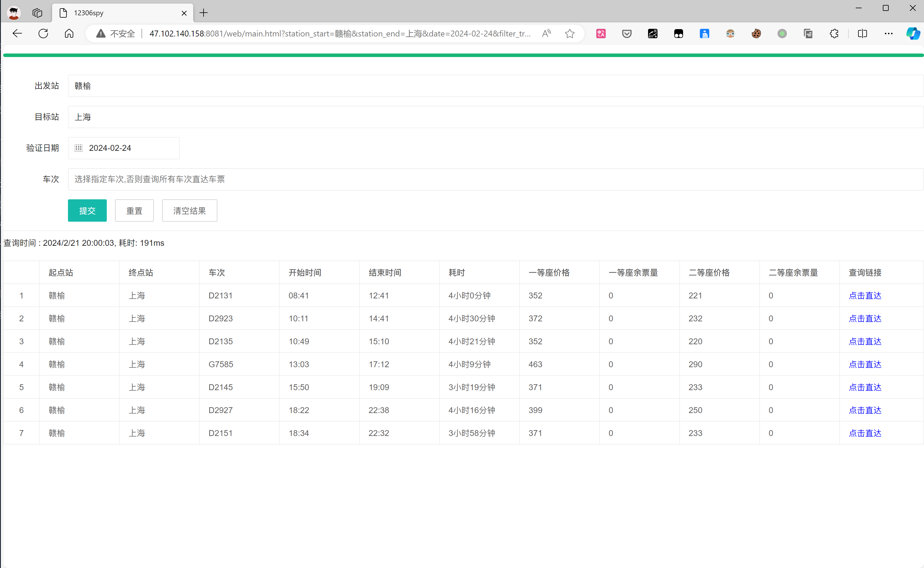The height and width of the screenshot is (568, 924).
Task: Open the calendar icon in 验证日期 field
Action: click(78, 148)
